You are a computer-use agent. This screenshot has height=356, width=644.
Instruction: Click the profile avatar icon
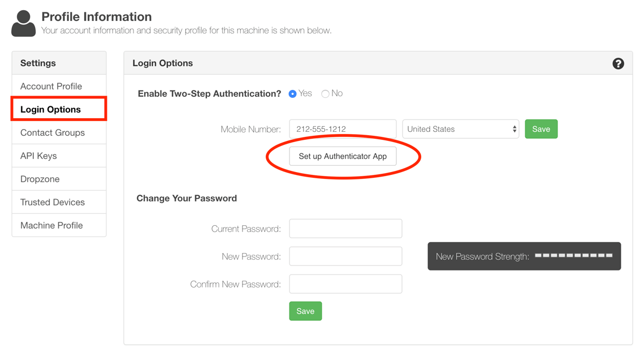point(23,23)
